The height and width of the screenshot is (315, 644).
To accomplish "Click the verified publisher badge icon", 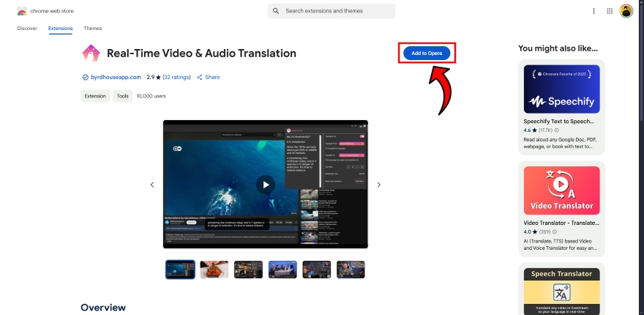I will coord(86,78).
